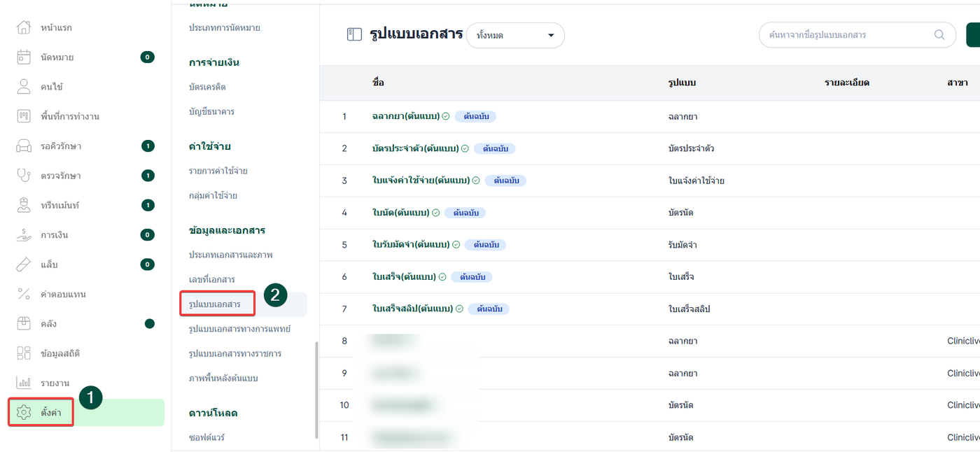Open the การเงิน money icon

pyautogui.click(x=24, y=235)
